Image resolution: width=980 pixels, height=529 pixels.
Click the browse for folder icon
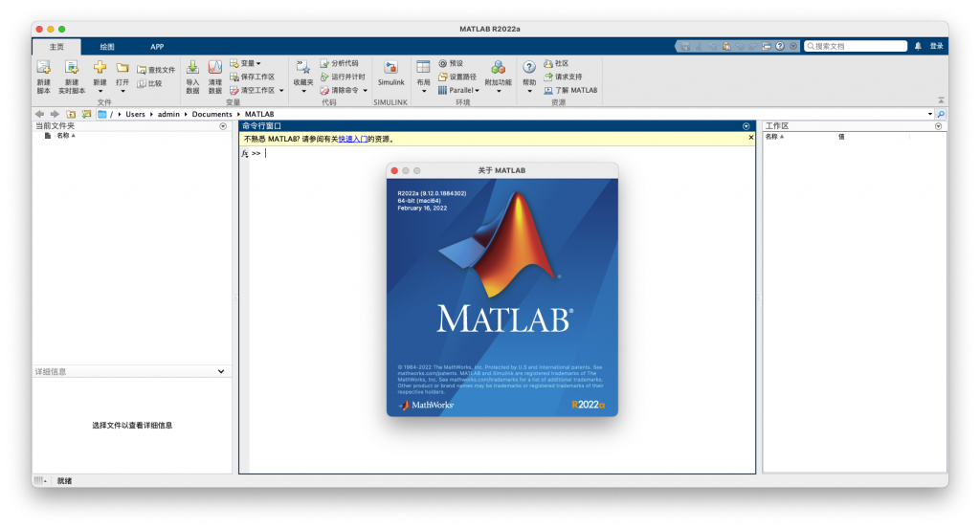click(86, 114)
